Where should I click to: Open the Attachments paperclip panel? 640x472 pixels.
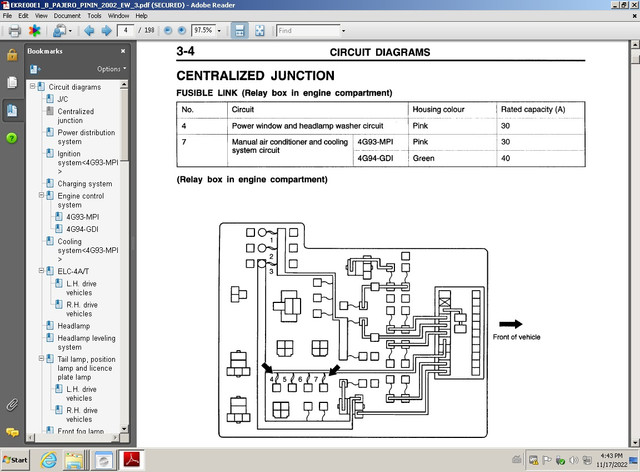tap(12, 405)
